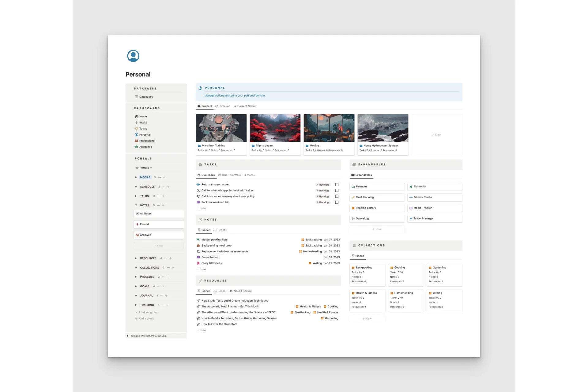Open ellipsis options next to RESOURCES group

[x=166, y=258]
